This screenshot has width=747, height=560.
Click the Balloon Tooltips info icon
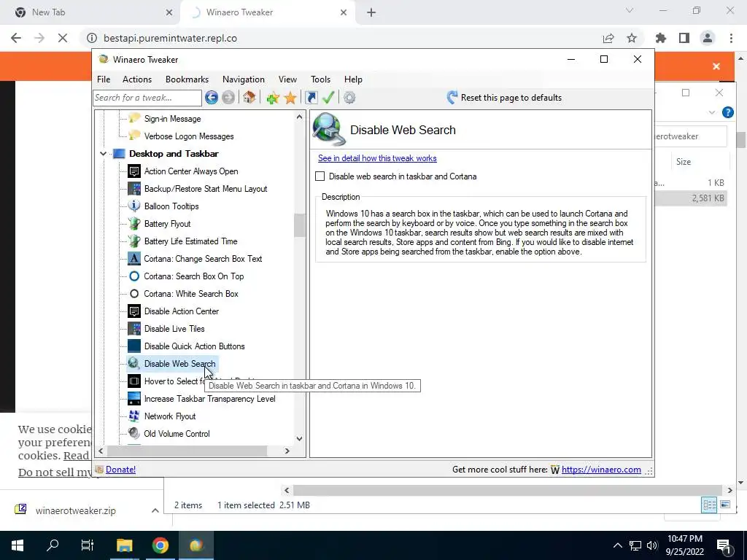click(x=134, y=206)
